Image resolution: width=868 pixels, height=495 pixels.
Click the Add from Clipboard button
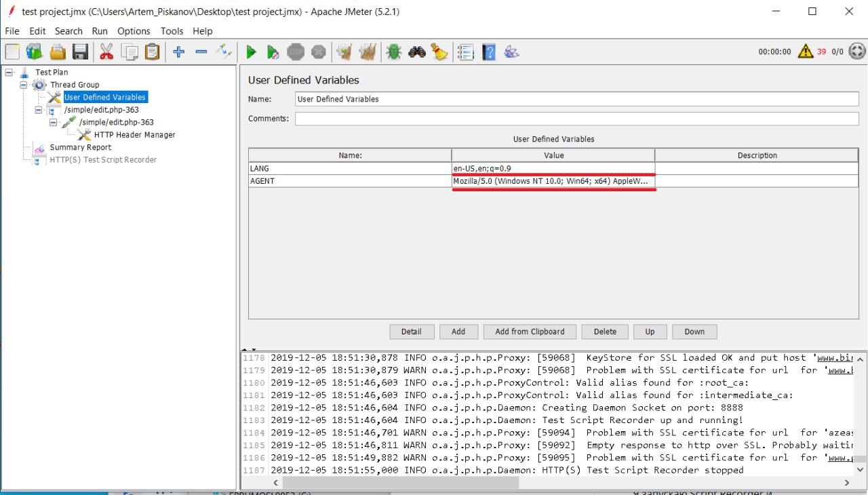coord(530,332)
